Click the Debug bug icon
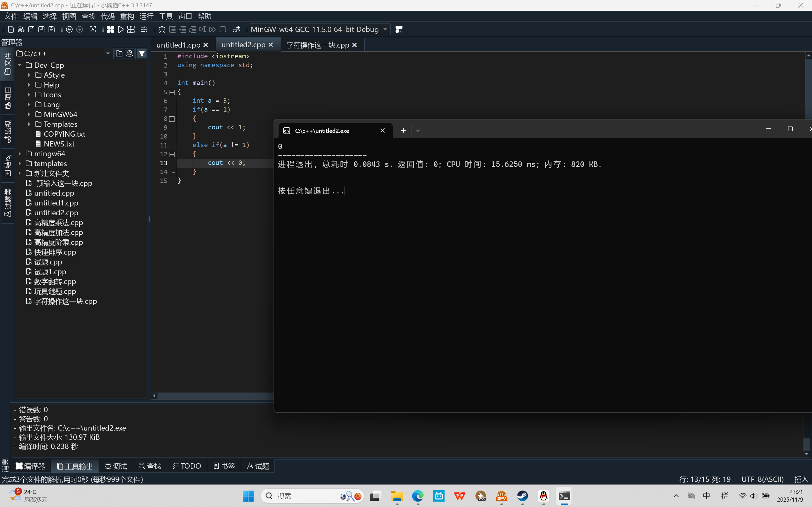This screenshot has height=507, width=812. [x=162, y=29]
